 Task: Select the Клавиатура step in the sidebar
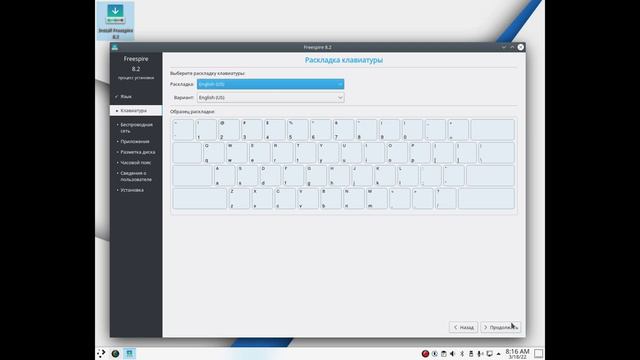point(136,111)
